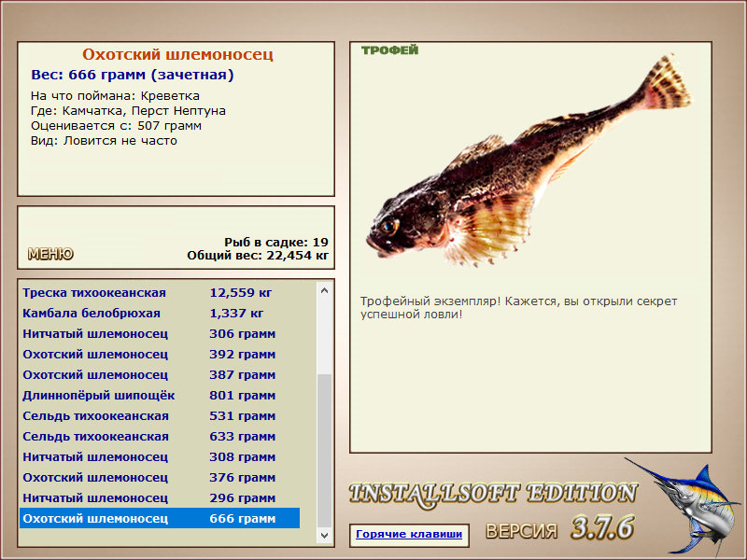Click the Оценивается с: 507 грамм line
The height and width of the screenshot is (560, 747).
point(116,126)
